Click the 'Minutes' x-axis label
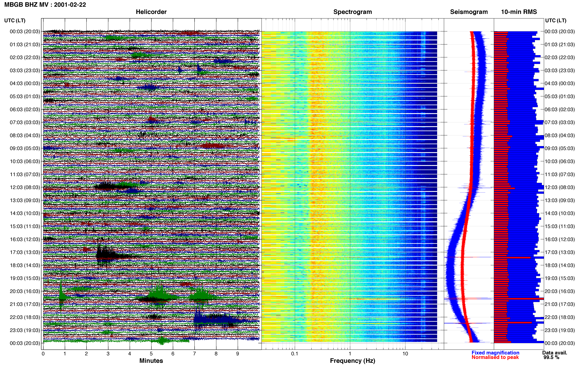The image size is (588, 368). [x=151, y=361]
